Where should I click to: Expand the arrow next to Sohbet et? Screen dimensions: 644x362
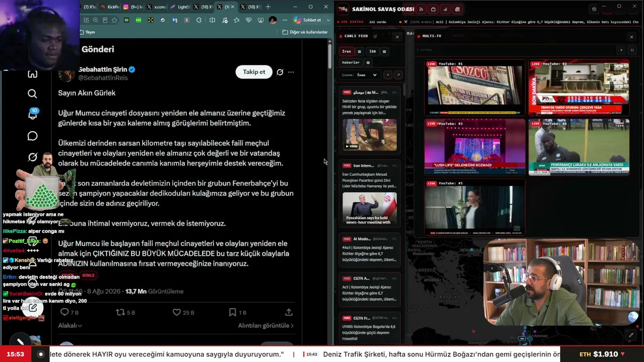pyautogui.click(x=329, y=20)
